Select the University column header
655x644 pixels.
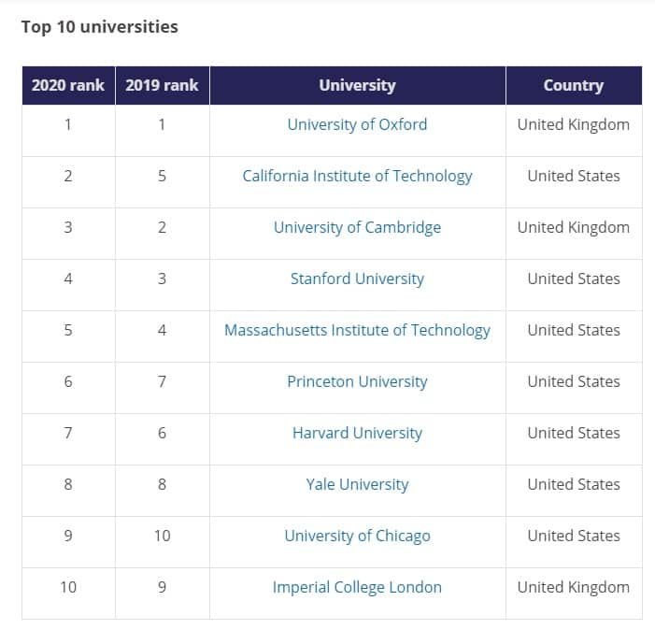(357, 85)
